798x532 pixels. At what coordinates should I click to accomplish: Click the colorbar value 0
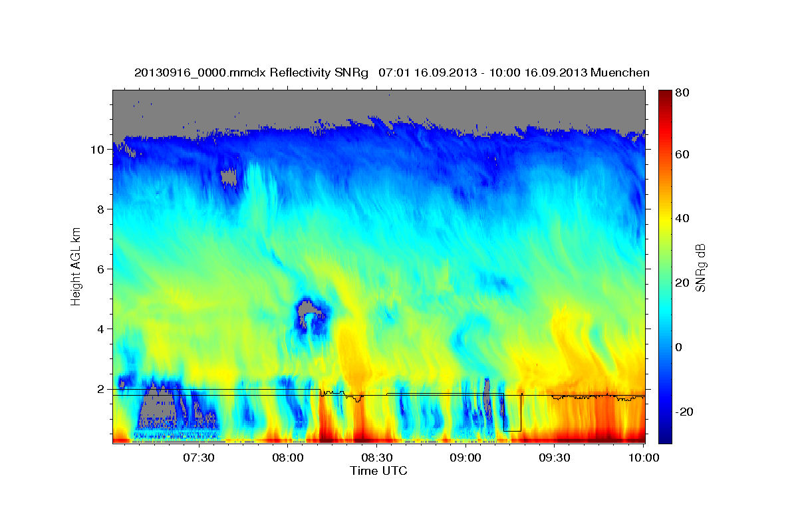tap(679, 347)
